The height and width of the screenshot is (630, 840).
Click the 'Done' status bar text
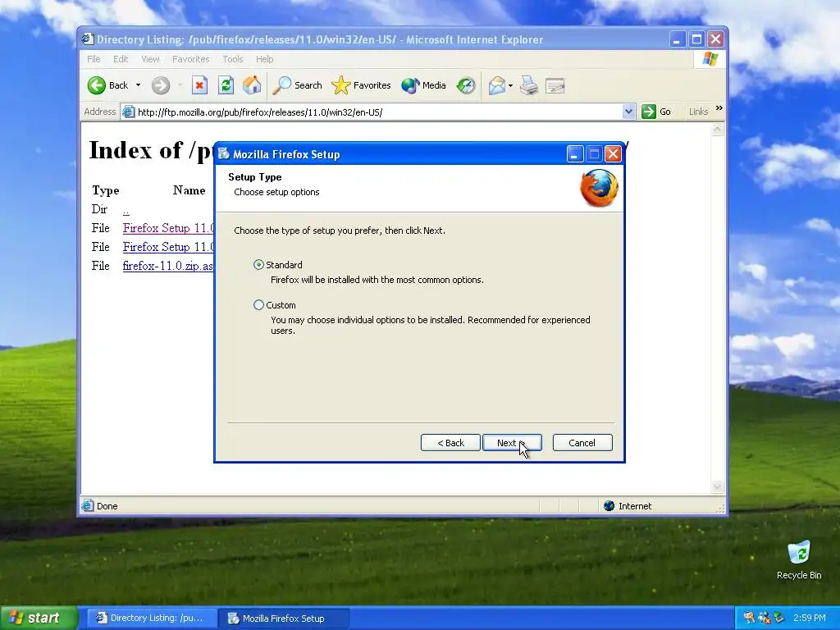tap(107, 505)
